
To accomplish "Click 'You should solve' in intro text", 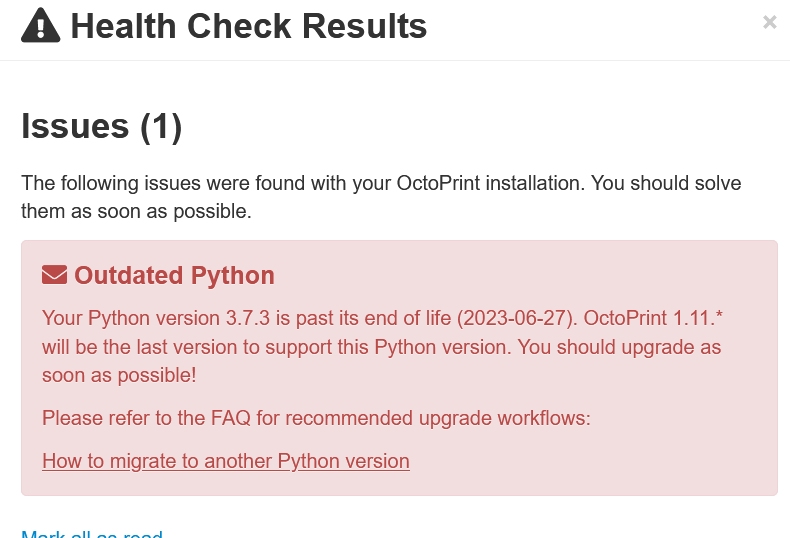I will click(666, 183).
